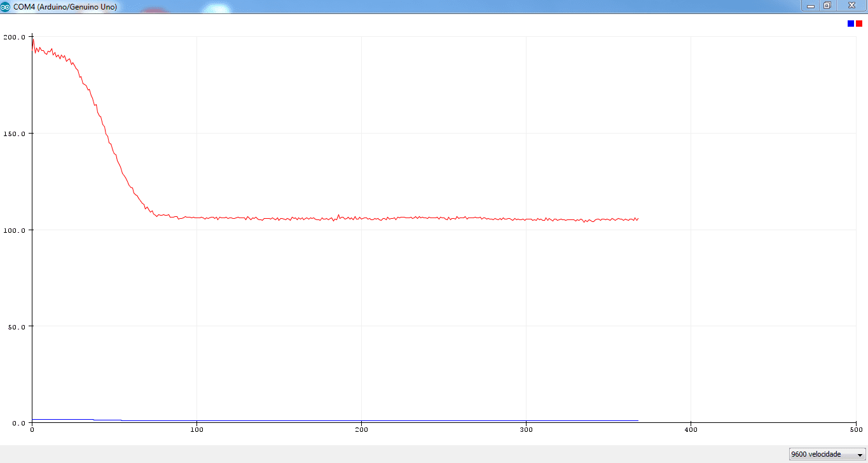868x463 pixels.
Task: Click the COM4 (Arduino/Genuino Uno) window title
Action: tap(65, 6)
